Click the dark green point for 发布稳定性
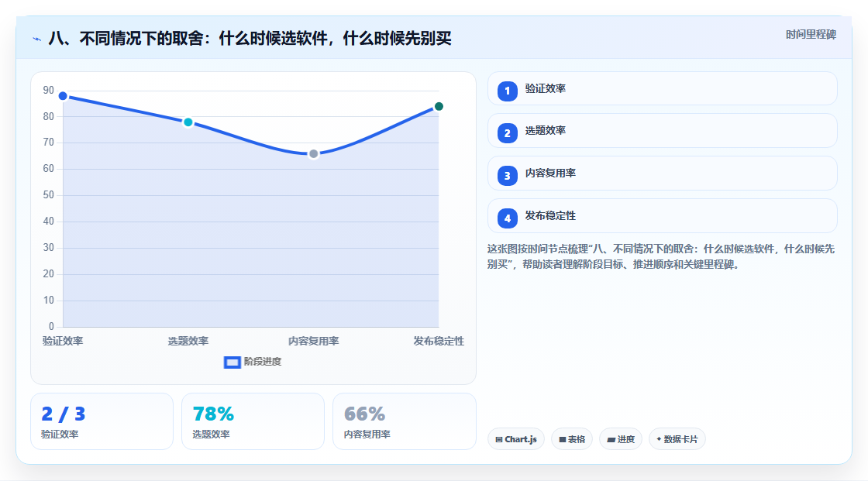Image resolution: width=868 pixels, height=481 pixels. pyautogui.click(x=439, y=106)
